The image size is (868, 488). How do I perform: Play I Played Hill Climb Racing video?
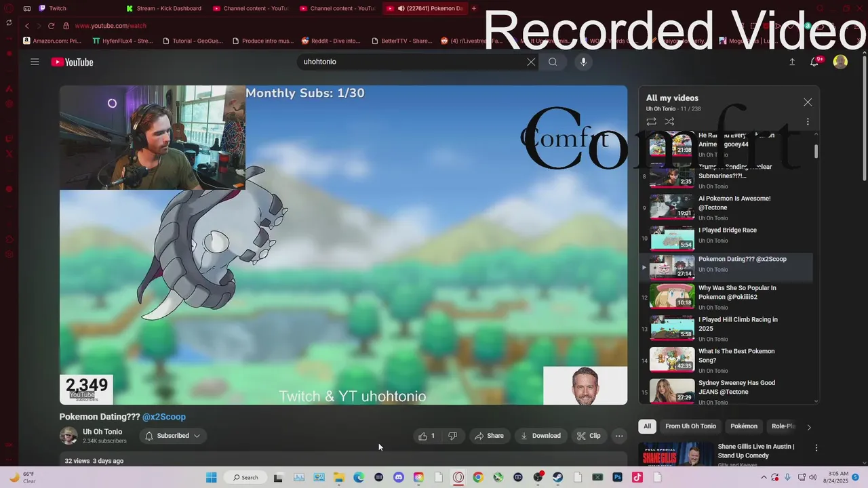(x=726, y=329)
